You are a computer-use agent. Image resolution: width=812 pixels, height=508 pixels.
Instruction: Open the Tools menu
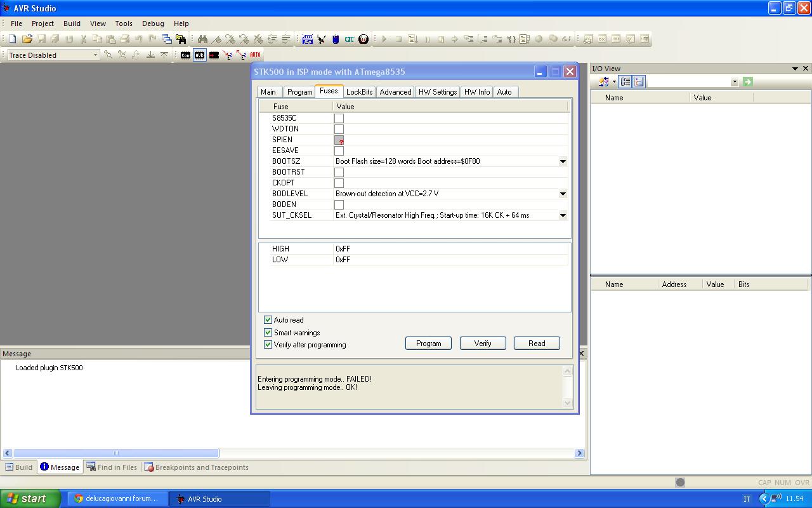click(x=124, y=23)
